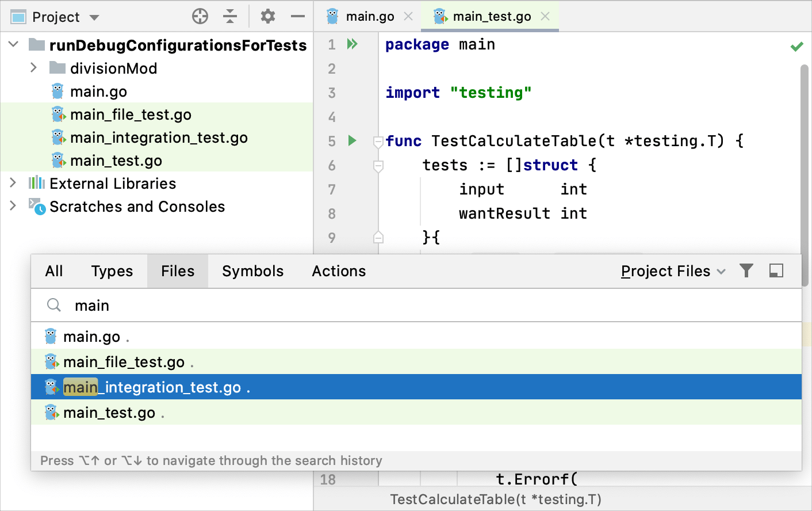Viewport: 812px width, 511px height.
Task: Select main_file_test.go in project tree
Action: tap(131, 115)
